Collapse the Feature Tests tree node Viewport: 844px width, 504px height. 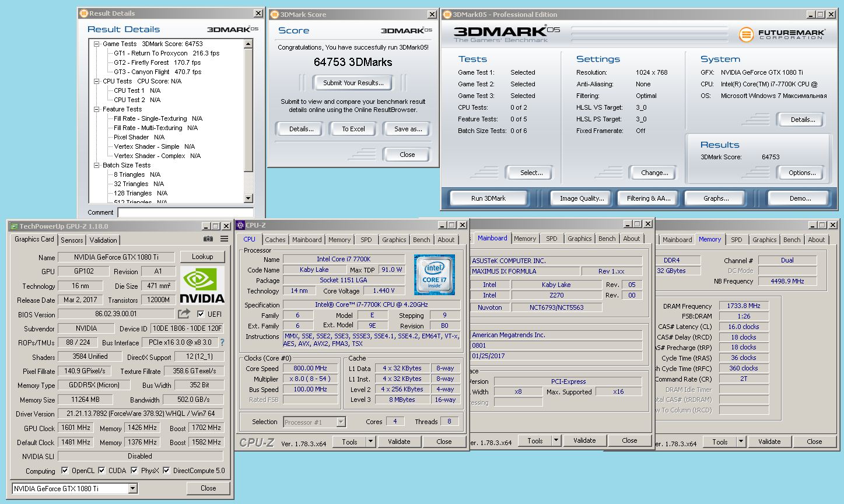[97, 109]
